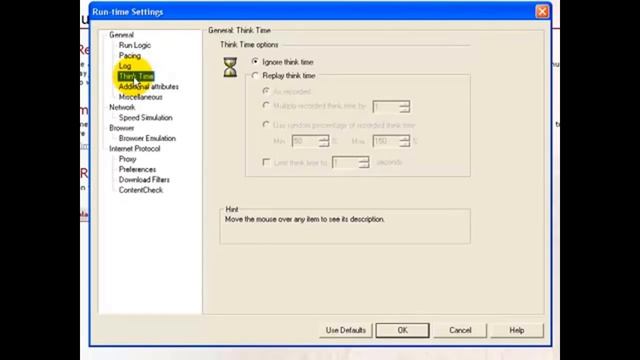Click the Max percentage spinner arrows
The image size is (640, 360).
404,141
